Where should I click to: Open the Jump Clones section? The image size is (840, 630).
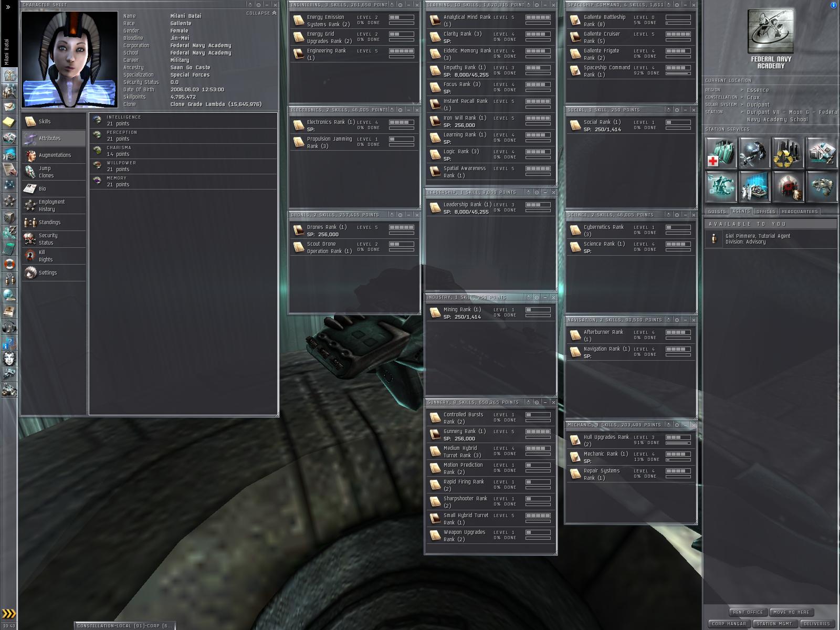tap(54, 172)
